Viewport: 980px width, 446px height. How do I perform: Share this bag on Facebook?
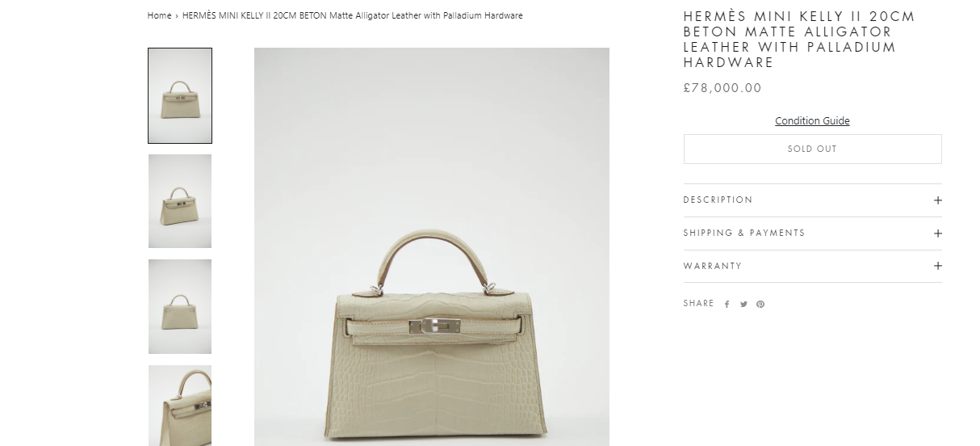(727, 305)
